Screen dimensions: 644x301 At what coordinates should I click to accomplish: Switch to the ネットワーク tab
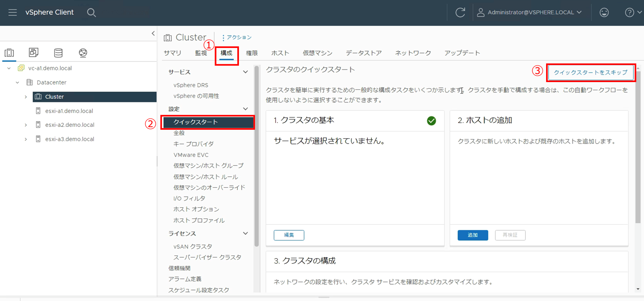[413, 53]
